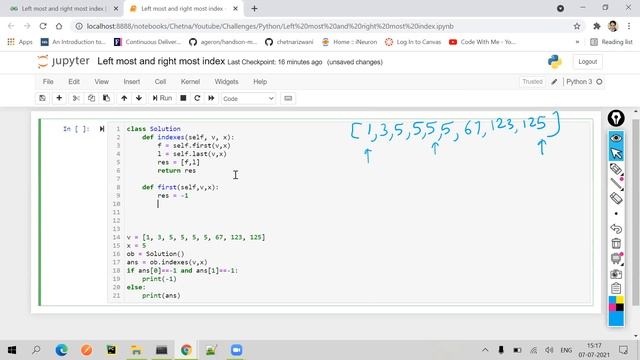Move selected cell down

click(139, 98)
